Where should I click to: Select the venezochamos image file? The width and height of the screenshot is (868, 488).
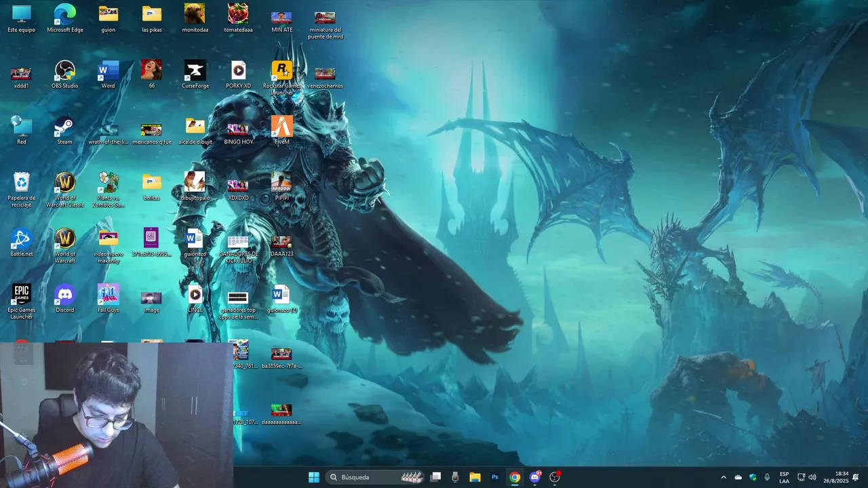coord(325,77)
